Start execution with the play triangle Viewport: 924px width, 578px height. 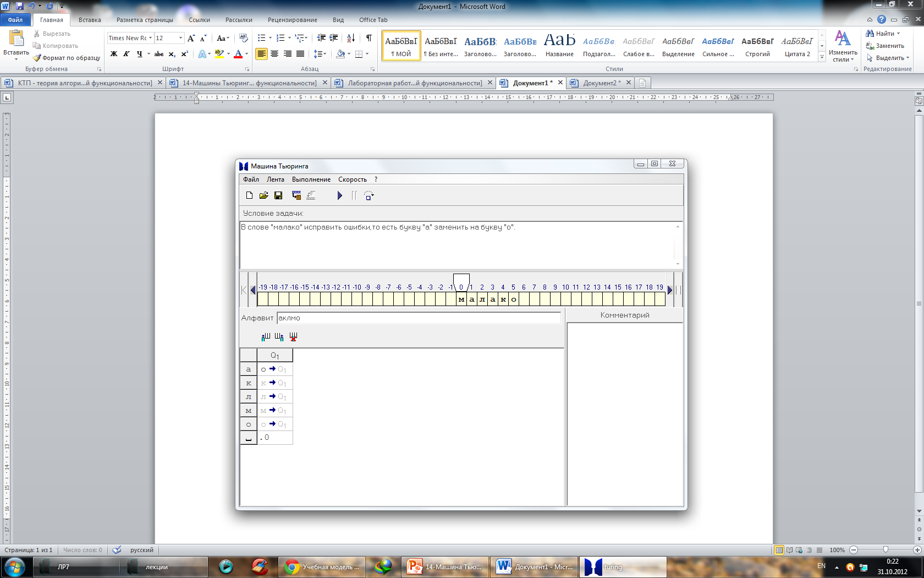339,195
